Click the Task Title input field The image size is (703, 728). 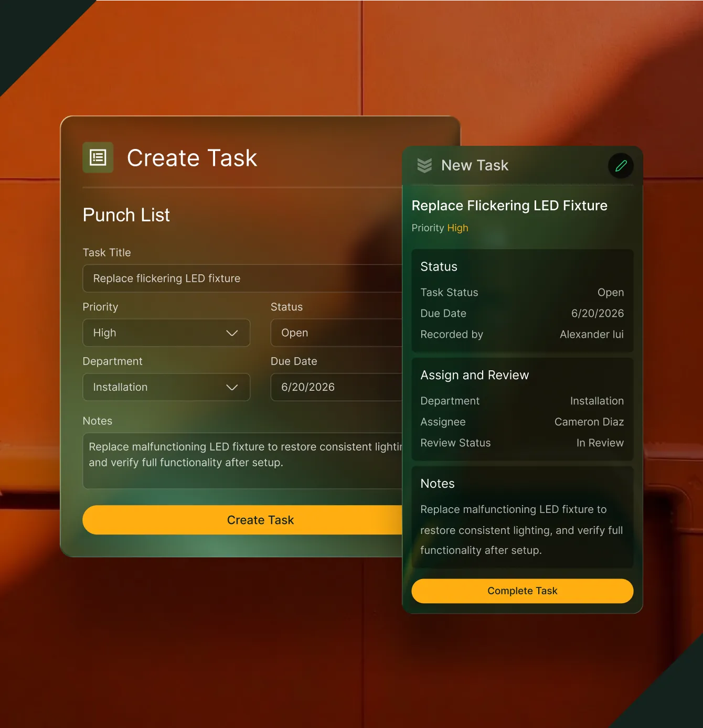pyautogui.click(x=242, y=279)
